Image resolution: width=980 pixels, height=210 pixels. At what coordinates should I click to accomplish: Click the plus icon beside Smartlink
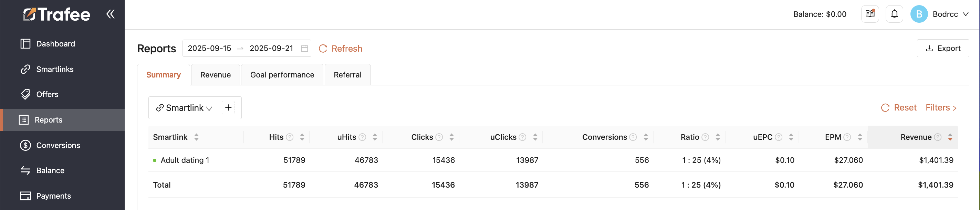click(228, 108)
